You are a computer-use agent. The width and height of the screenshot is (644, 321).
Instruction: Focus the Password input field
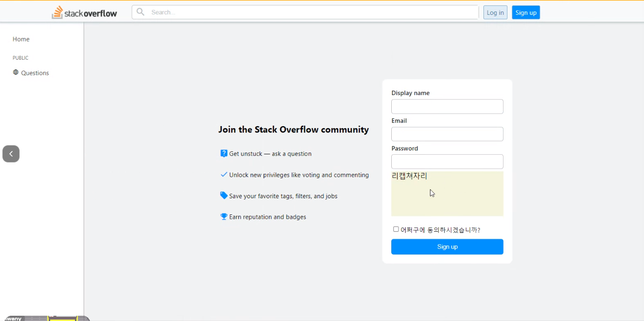(x=447, y=161)
